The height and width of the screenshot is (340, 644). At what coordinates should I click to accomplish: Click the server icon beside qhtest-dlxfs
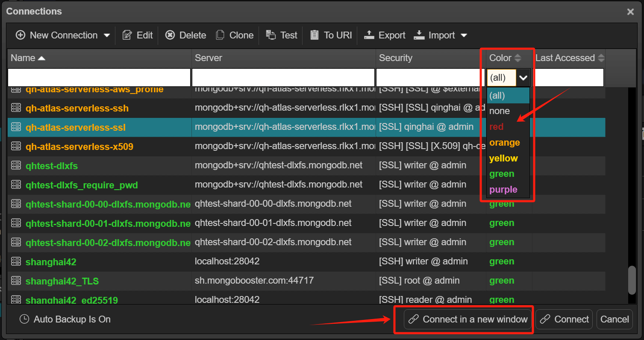pos(16,165)
